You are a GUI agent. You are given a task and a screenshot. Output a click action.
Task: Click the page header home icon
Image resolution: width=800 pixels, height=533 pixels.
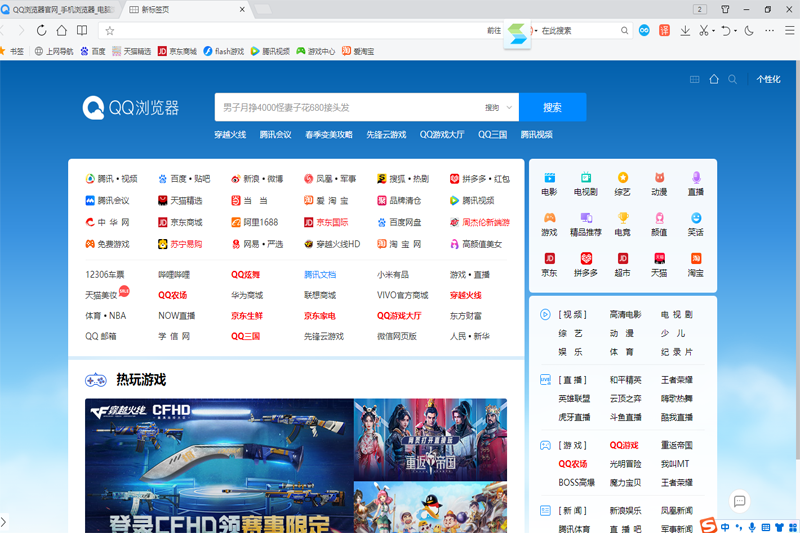[x=714, y=79]
